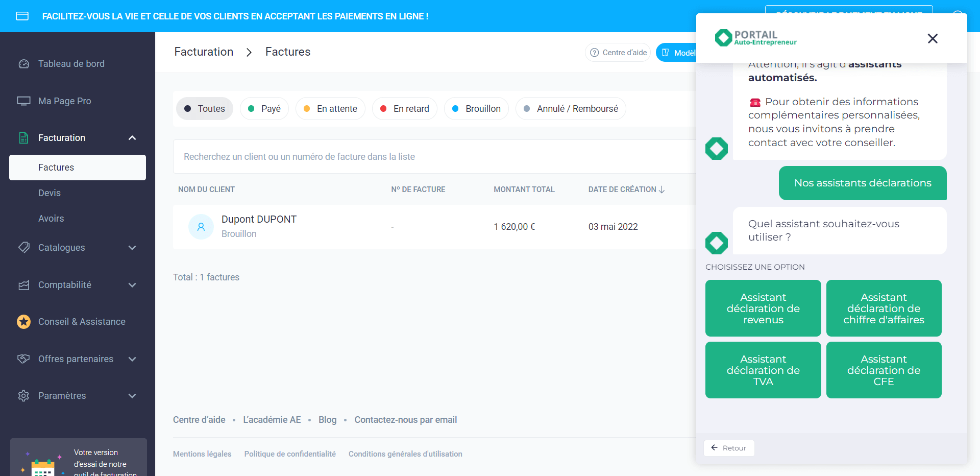
Task: Click the Ma Page Pro monitor icon
Action: tap(24, 101)
